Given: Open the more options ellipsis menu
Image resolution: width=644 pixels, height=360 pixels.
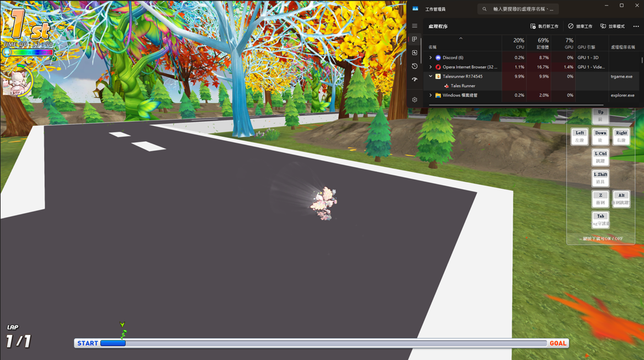Looking at the screenshot, I should pos(636,26).
